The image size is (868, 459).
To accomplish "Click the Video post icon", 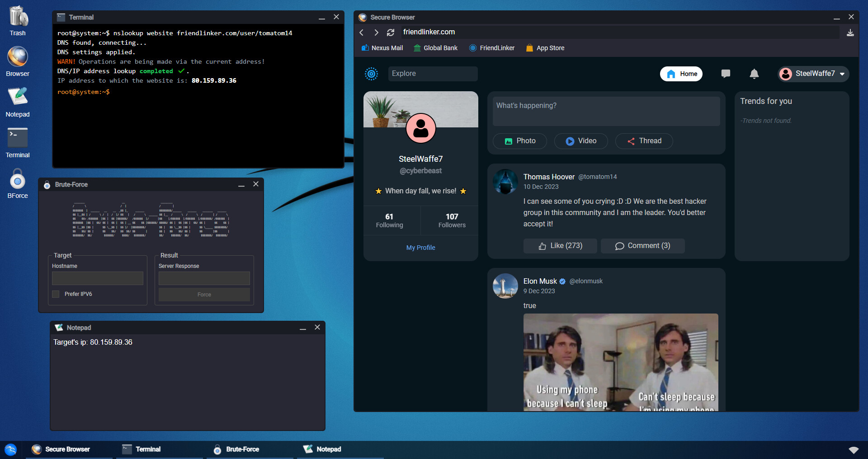I will pos(581,141).
